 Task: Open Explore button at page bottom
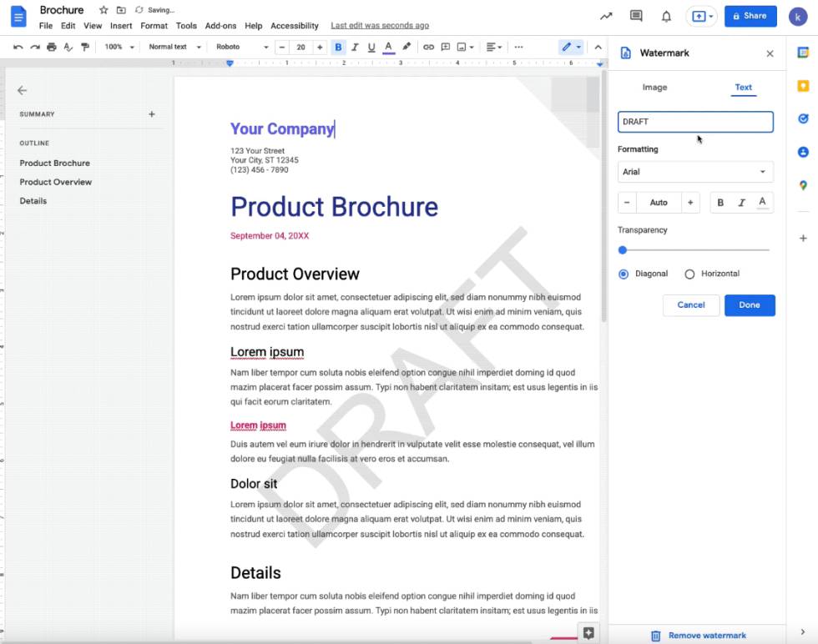tap(589, 633)
